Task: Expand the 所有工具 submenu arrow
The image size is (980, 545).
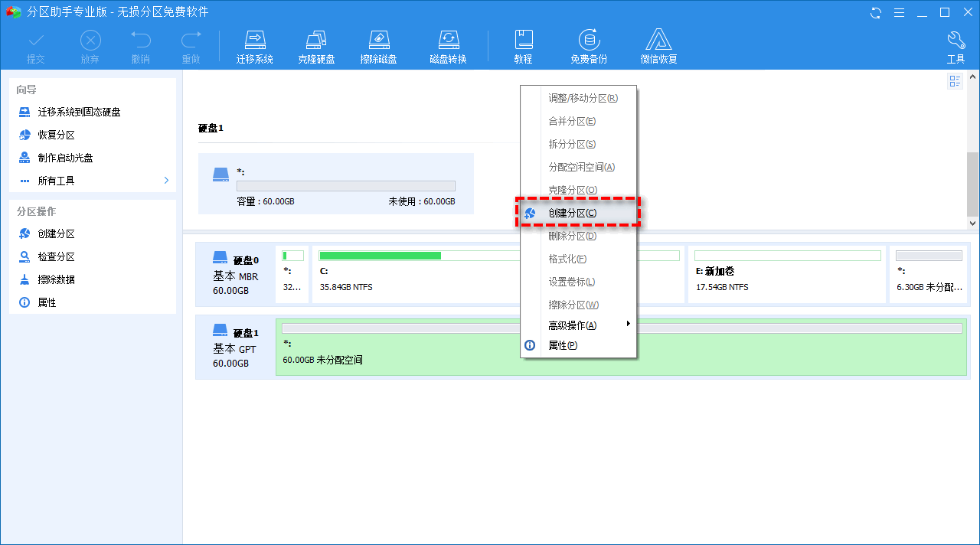Action: (166, 181)
